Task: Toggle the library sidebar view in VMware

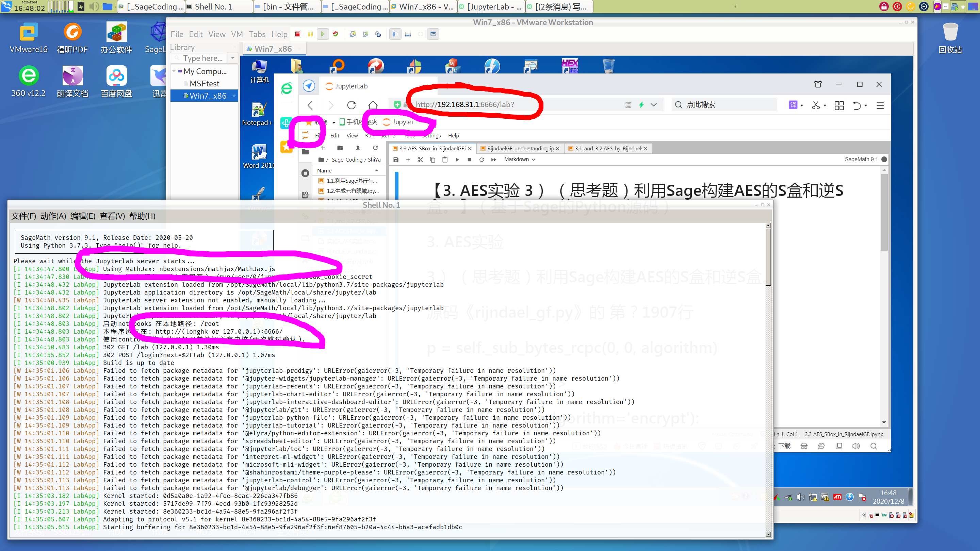Action: [x=395, y=34]
